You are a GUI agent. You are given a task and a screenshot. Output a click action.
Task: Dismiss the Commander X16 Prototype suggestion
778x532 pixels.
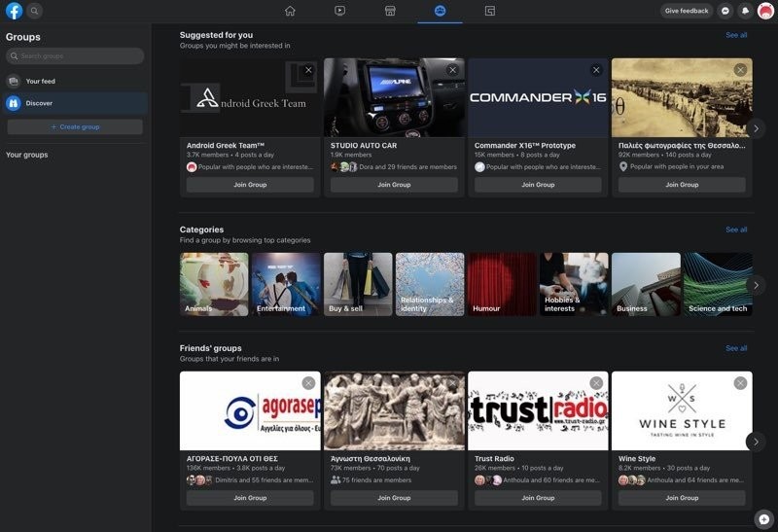click(596, 70)
